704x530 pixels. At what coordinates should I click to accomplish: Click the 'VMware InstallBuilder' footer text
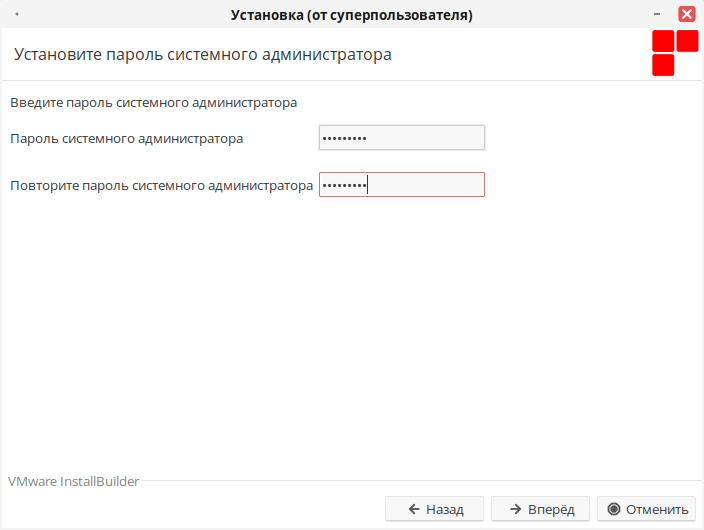74,481
